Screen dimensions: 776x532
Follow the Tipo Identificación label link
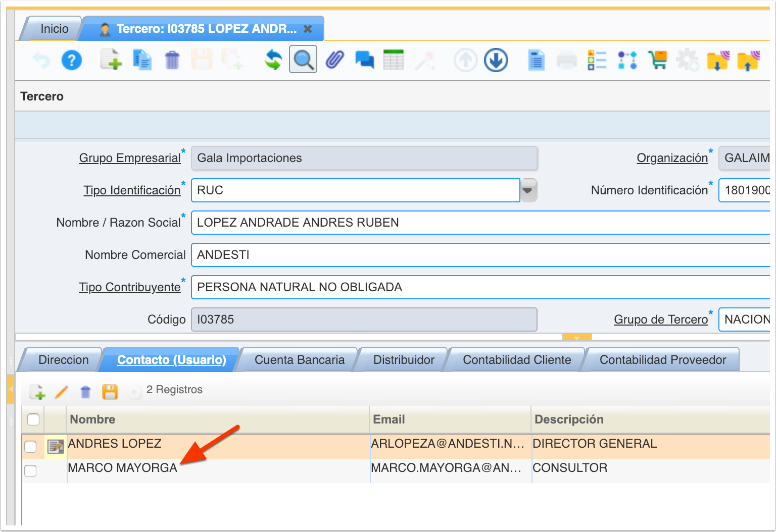[x=132, y=190]
